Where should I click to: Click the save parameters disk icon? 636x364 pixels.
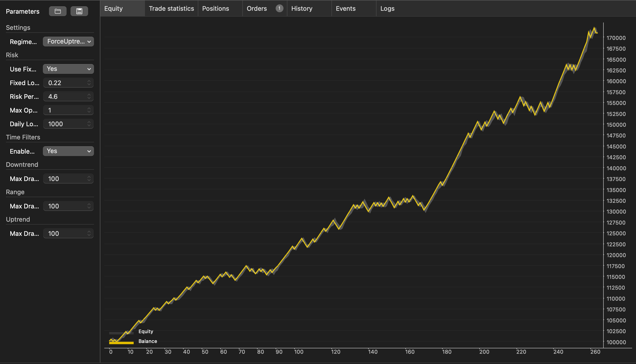click(79, 11)
